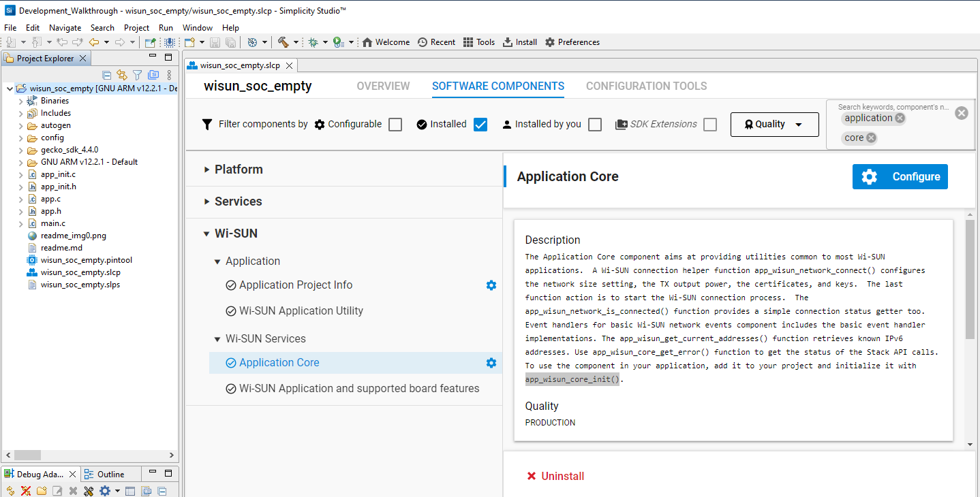The width and height of the screenshot is (980, 497).
Task: Open Welcome home view
Action: click(x=386, y=42)
